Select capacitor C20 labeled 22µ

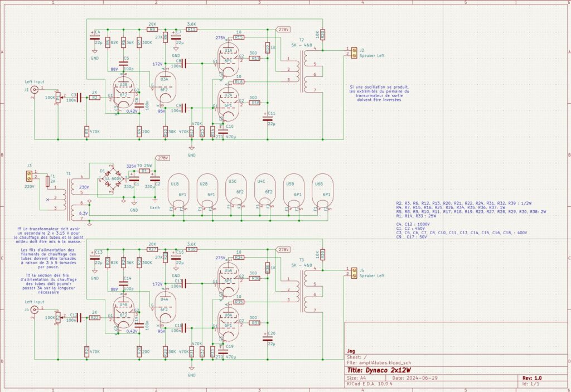click(x=268, y=338)
